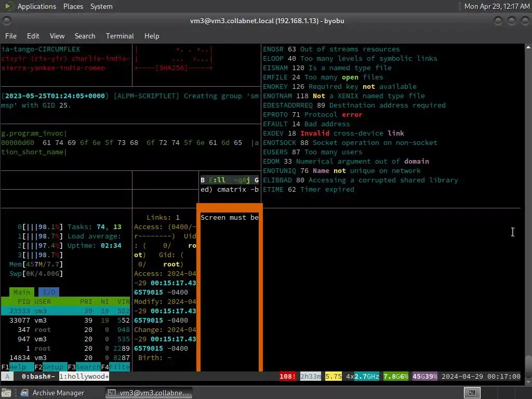Open the Applications panel menu
Screen dimensions: 532x399
tap(37, 6)
